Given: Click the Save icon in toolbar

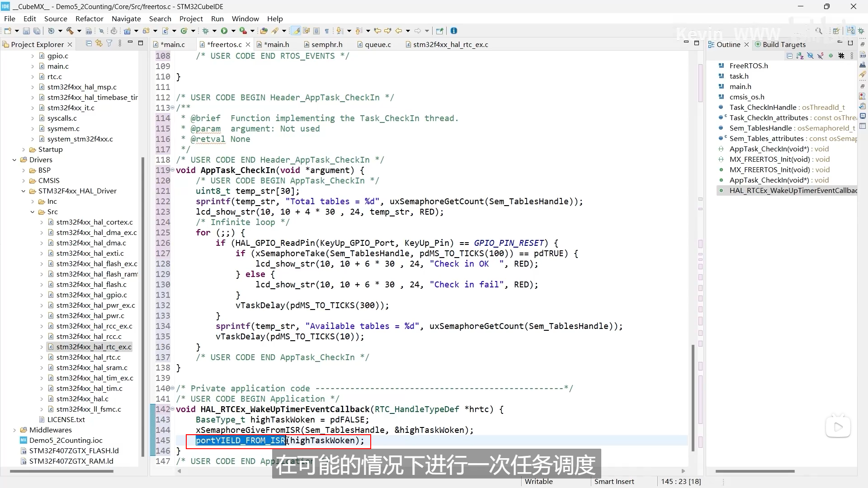Looking at the screenshot, I should point(26,31).
